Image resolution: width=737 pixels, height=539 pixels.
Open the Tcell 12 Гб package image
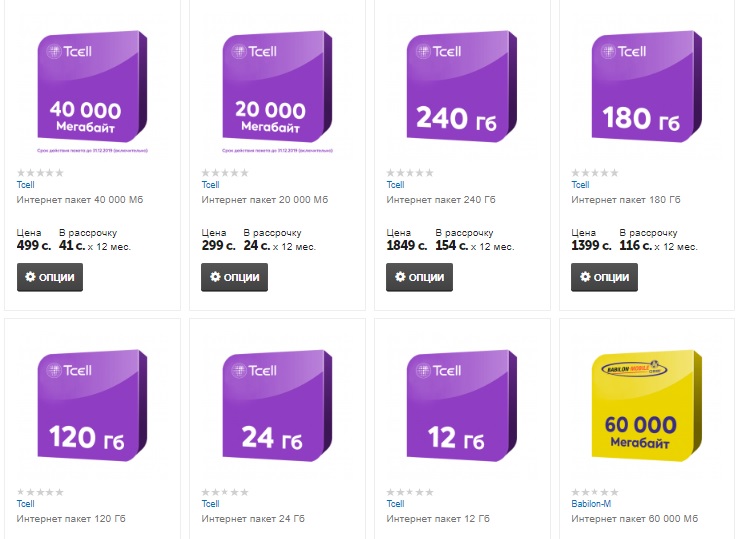point(461,410)
